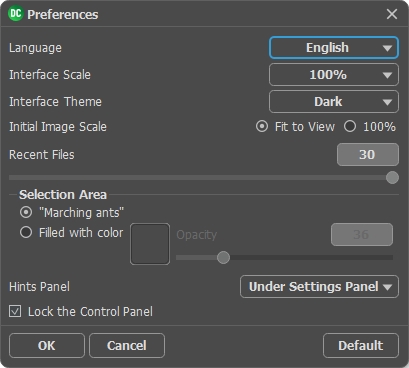Uncheck Lock the Control Panel checkbox
Screen dimensions: 409x368
[15, 312]
